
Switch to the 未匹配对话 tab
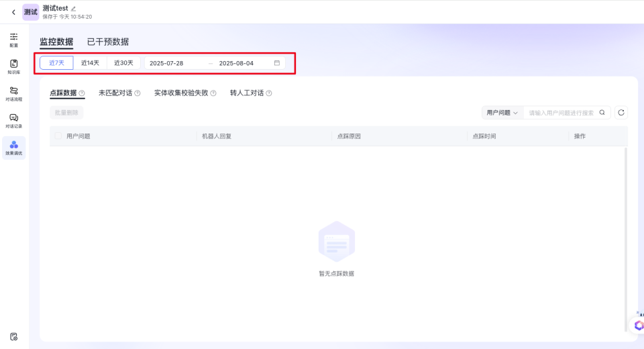(x=115, y=93)
